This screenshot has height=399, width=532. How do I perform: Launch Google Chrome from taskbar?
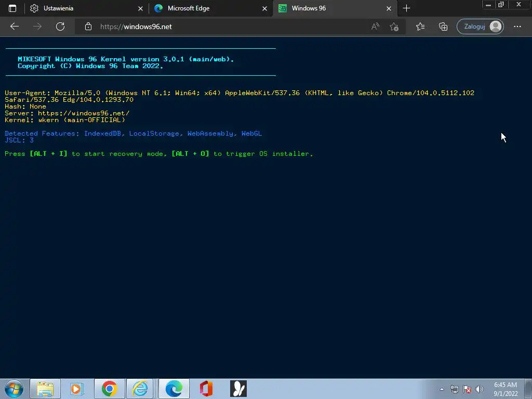[109, 389]
